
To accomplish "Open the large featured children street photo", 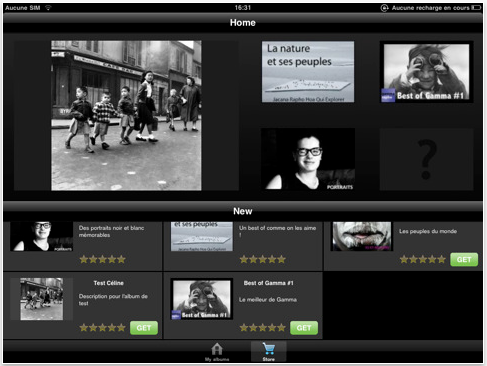I will [126, 115].
